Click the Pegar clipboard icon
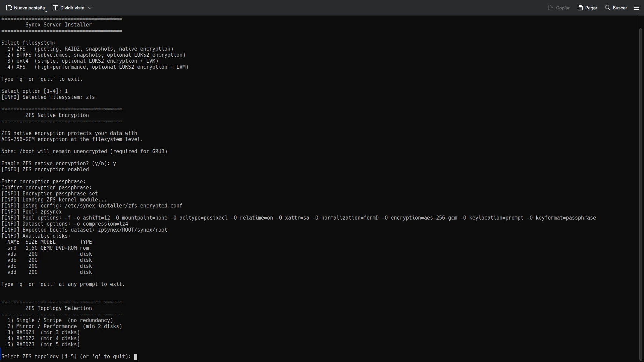The width and height of the screenshot is (644, 362). 580,8
